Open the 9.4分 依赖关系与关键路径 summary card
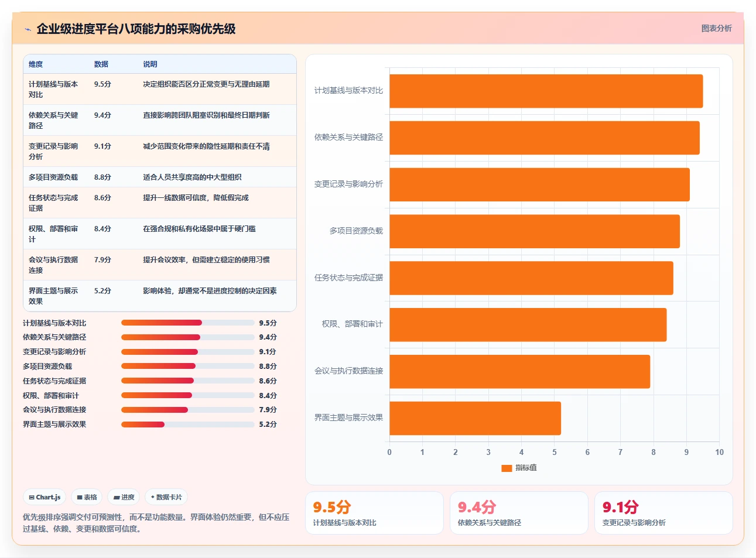The image size is (756, 558). tap(519, 513)
